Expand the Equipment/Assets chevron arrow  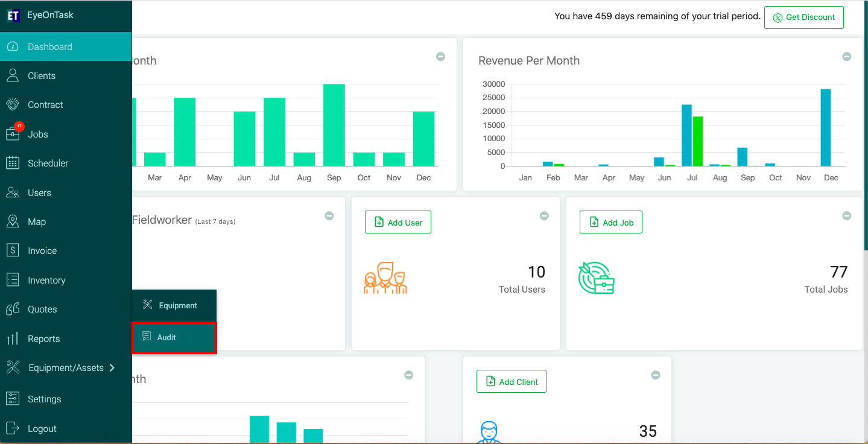[112, 367]
